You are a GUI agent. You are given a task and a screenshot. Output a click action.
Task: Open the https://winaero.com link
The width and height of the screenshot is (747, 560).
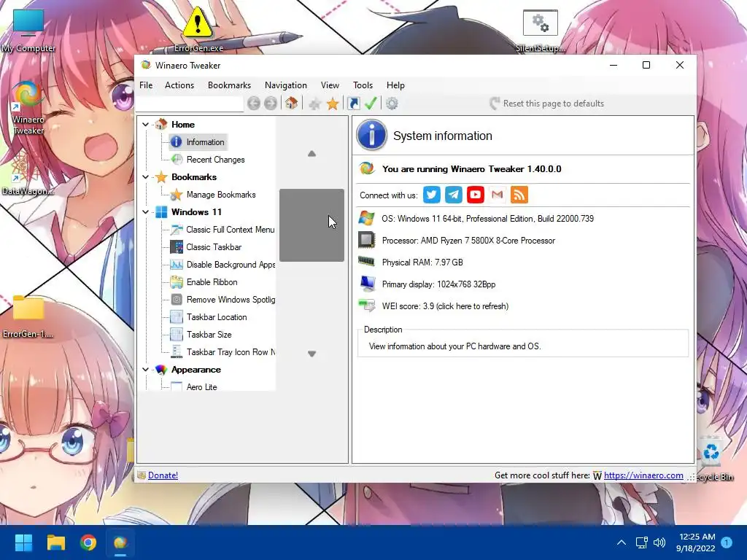[643, 475]
